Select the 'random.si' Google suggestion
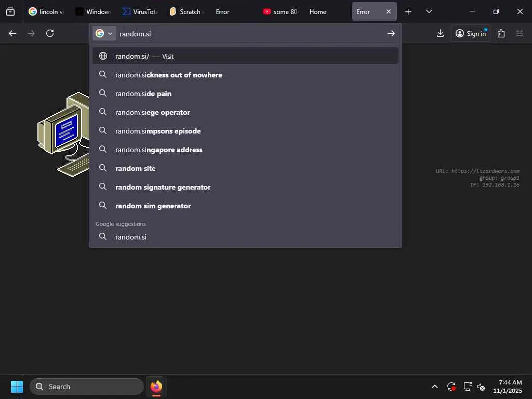This screenshot has width=532, height=399. coord(245,237)
